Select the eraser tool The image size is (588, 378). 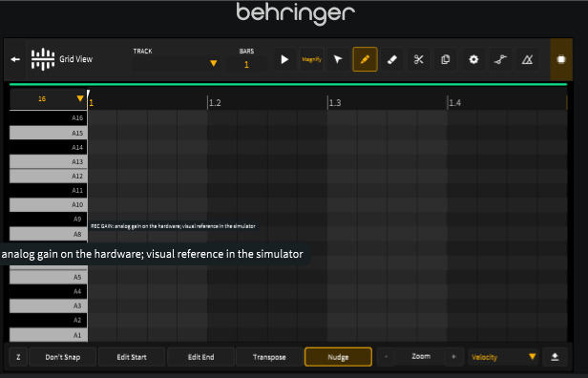(x=392, y=59)
